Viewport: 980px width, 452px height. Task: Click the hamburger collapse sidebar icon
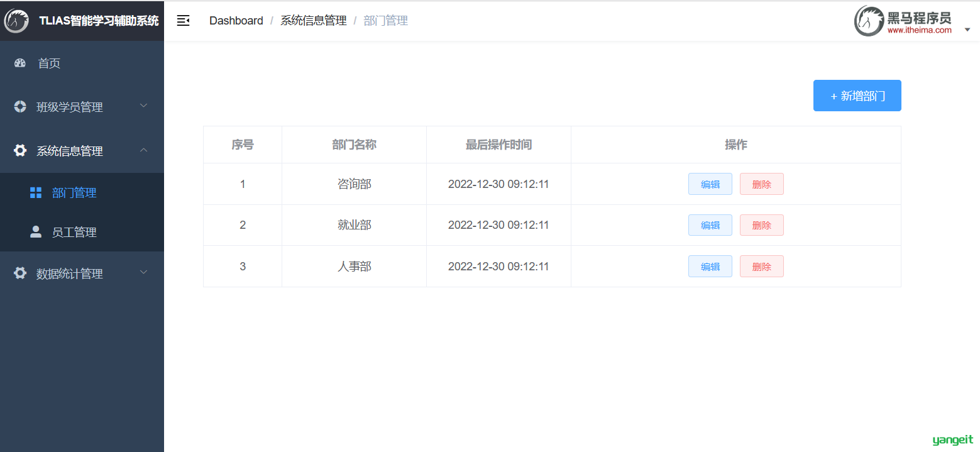pyautogui.click(x=183, y=21)
